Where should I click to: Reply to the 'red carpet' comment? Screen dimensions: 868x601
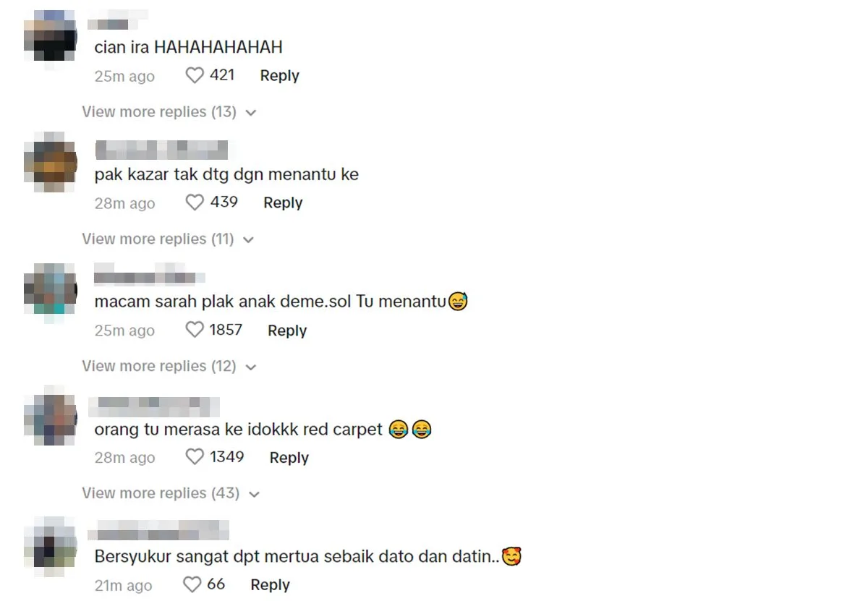coord(289,458)
